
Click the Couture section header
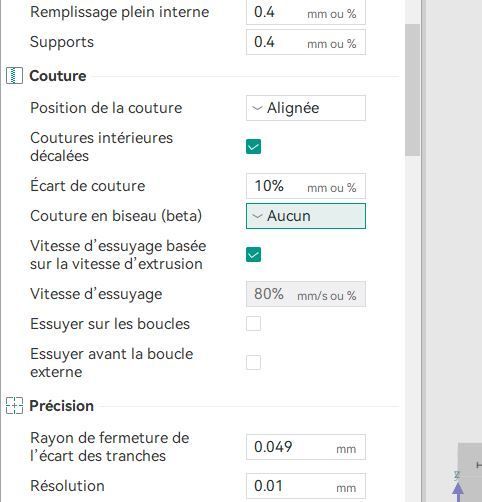58,76
